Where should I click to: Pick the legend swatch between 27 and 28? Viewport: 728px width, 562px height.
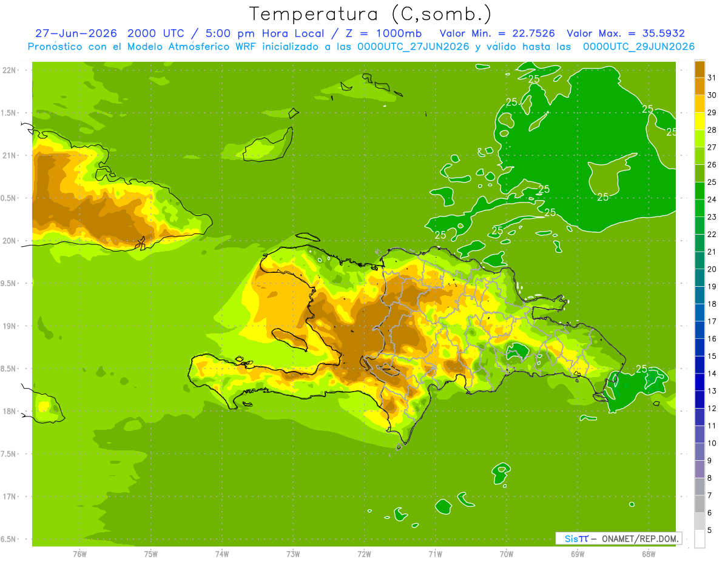(699, 138)
